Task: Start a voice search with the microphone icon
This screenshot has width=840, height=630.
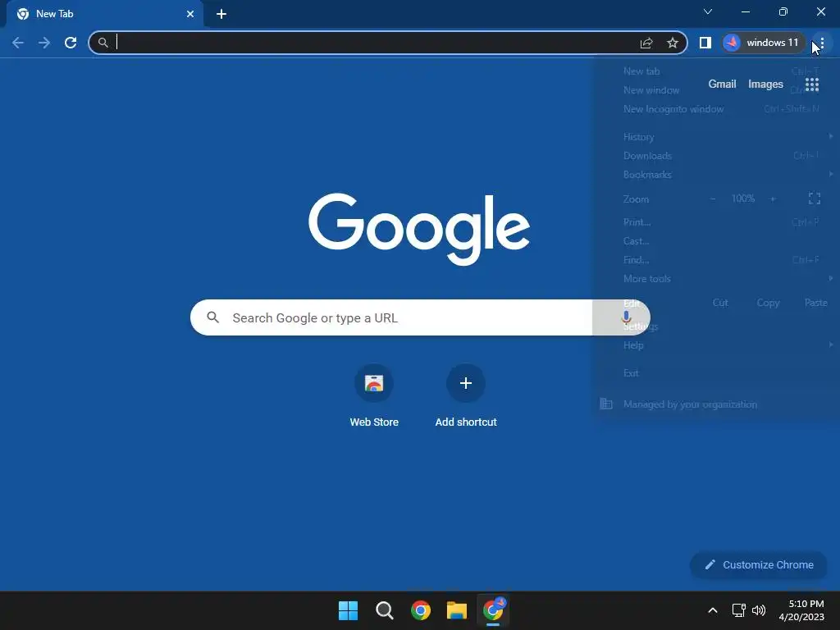Action: click(x=626, y=317)
